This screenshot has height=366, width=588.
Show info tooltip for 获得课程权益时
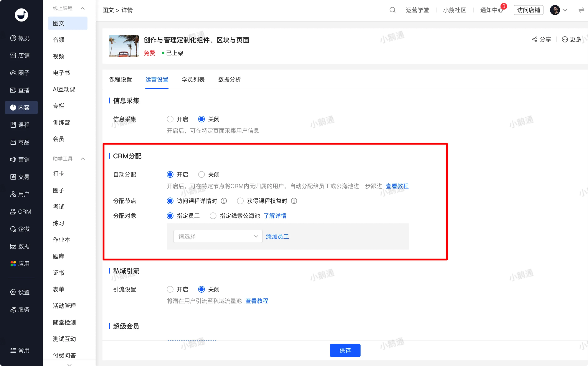click(x=294, y=201)
